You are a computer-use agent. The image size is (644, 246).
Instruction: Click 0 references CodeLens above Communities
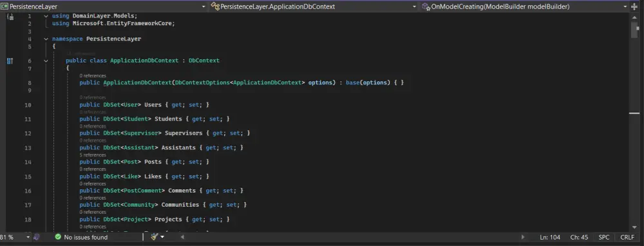coord(93,198)
